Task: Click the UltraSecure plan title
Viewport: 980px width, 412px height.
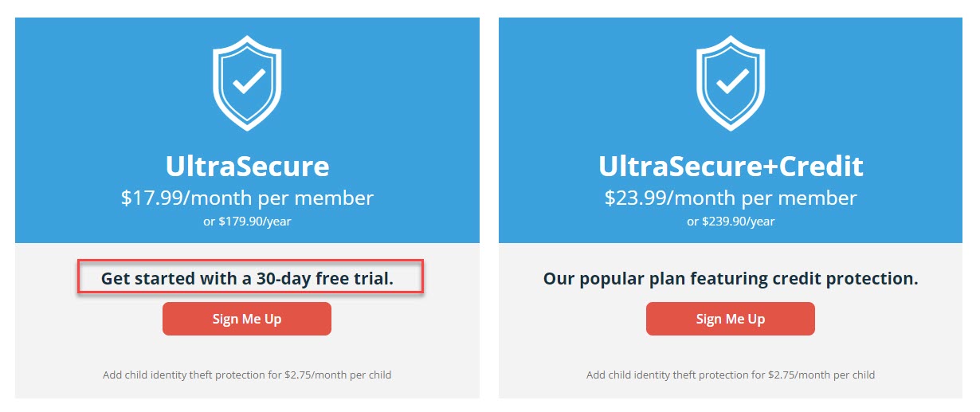Action: tap(247, 166)
